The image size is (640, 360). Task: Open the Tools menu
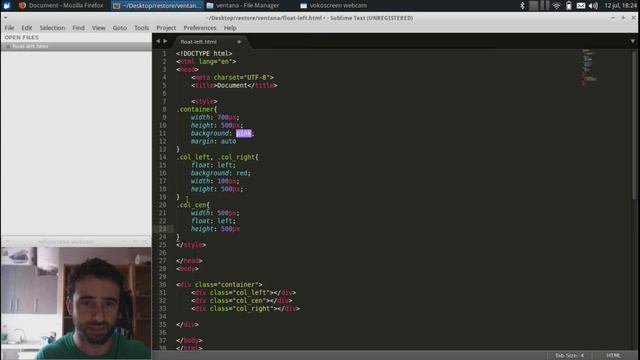(141, 28)
